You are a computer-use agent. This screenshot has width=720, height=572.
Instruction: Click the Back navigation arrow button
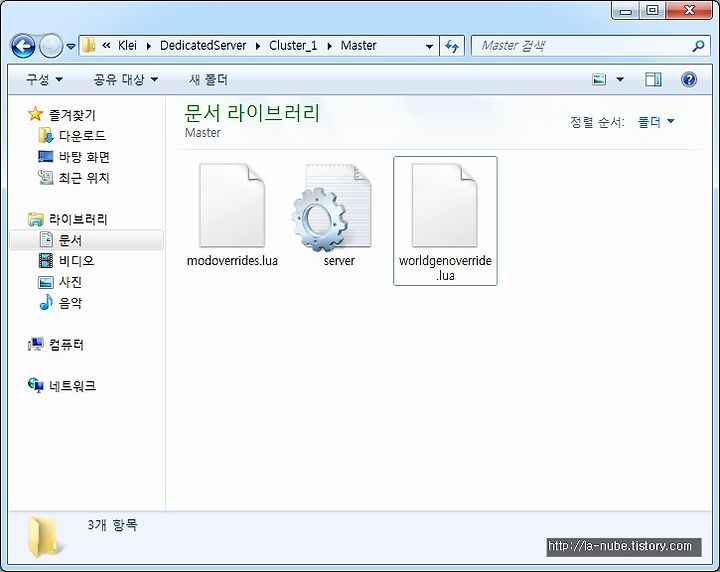23,46
